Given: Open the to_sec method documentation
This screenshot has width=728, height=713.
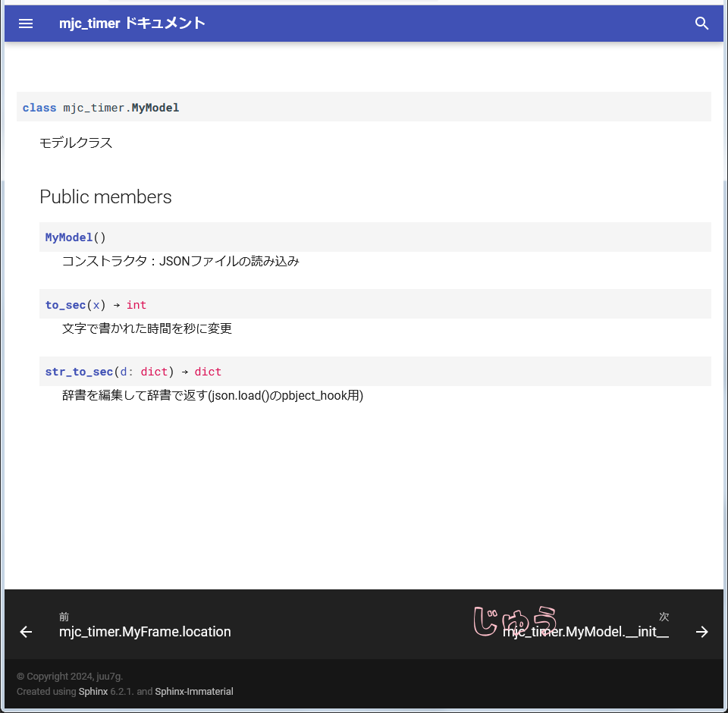Looking at the screenshot, I should [64, 304].
